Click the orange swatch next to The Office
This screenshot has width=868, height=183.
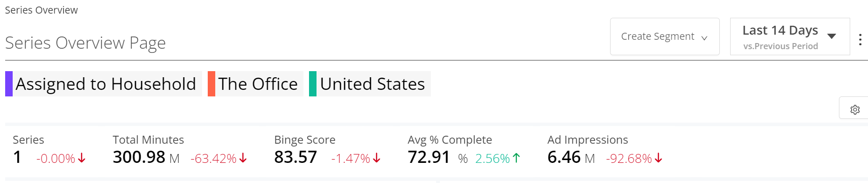[x=211, y=84]
